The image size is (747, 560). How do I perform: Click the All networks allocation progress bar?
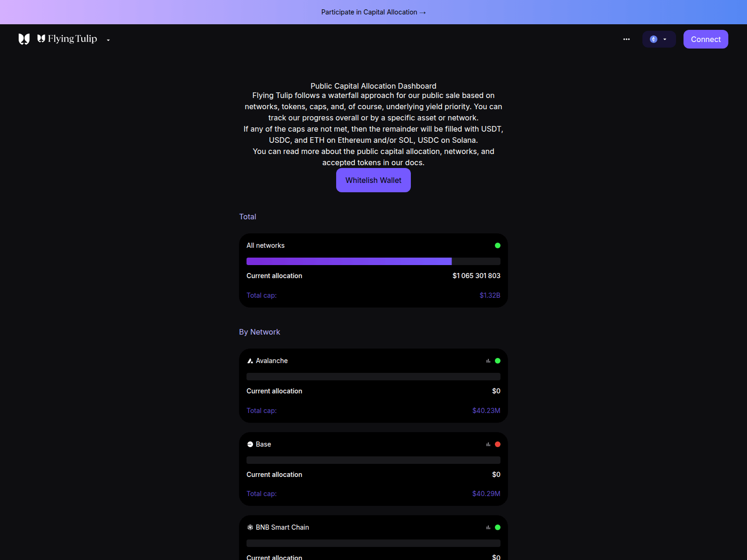click(x=373, y=261)
